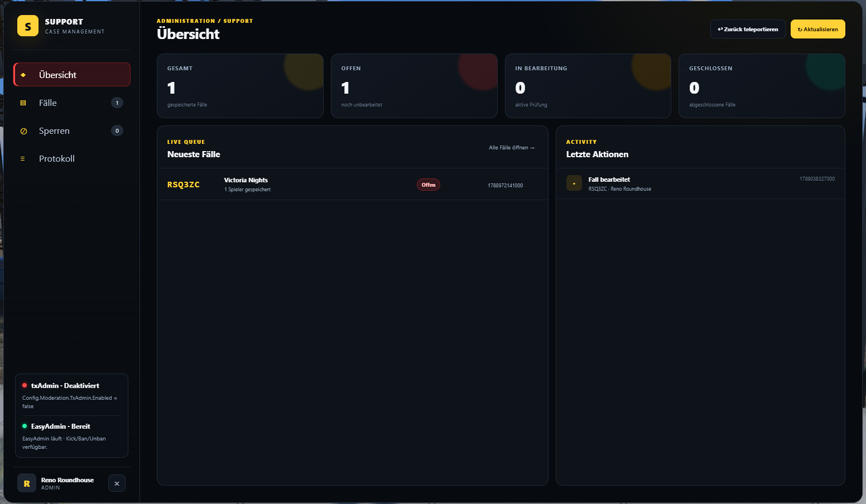
Task: Select the Victoria Nights case name
Action: tap(246, 180)
